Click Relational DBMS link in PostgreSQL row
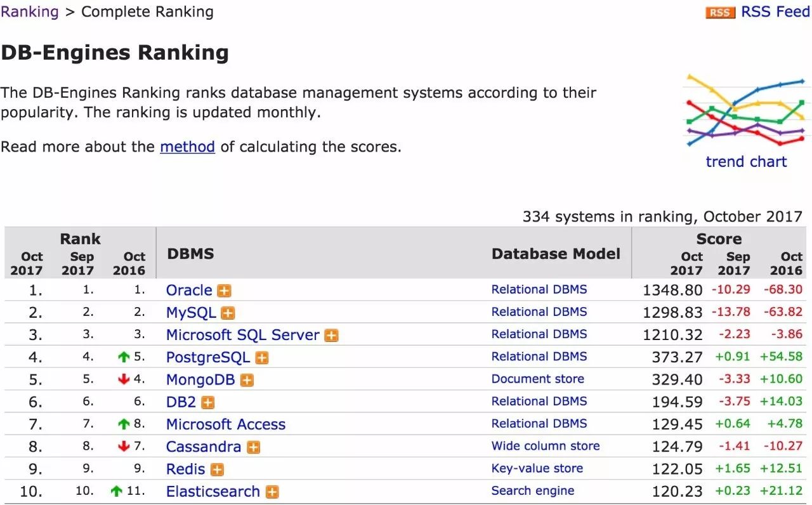 point(539,357)
